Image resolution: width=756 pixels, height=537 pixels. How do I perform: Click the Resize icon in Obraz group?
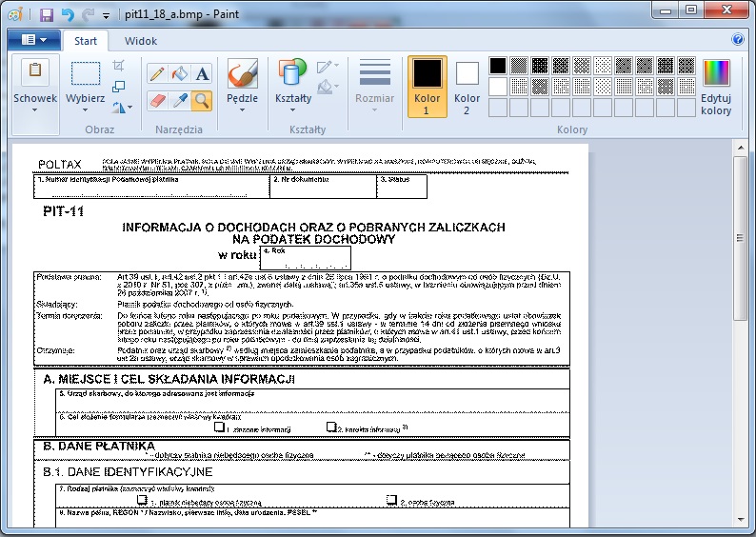118,87
